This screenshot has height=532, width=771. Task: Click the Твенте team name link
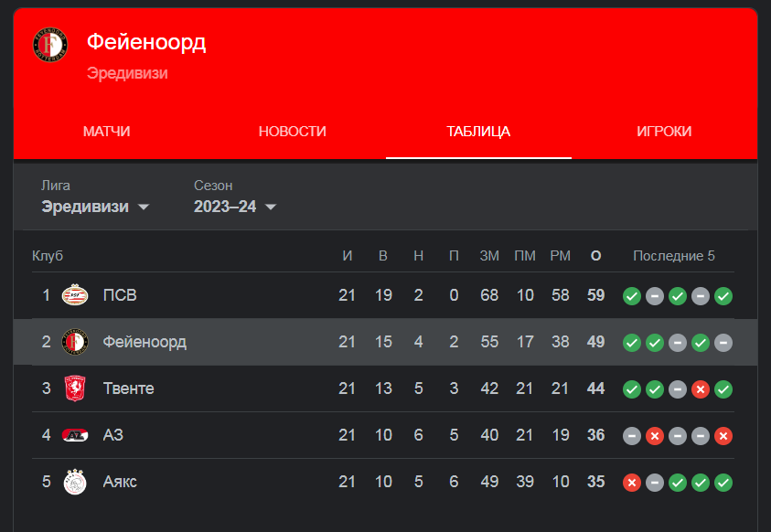click(128, 388)
